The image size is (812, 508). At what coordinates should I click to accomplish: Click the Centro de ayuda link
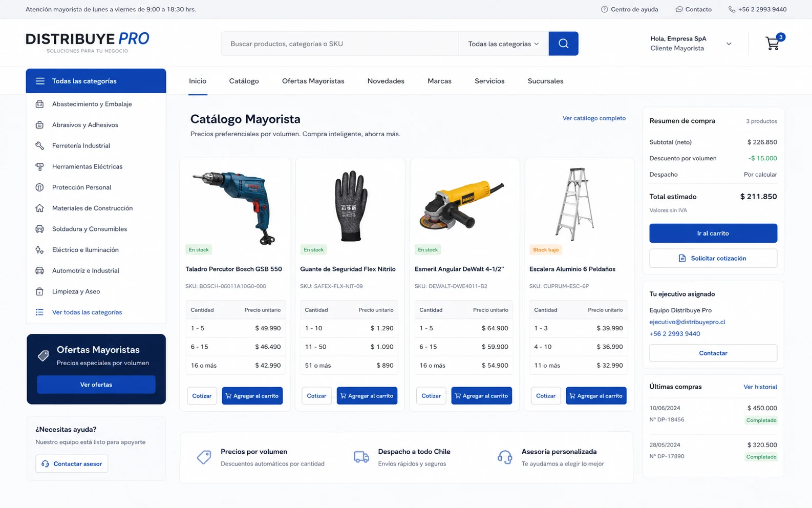pyautogui.click(x=634, y=9)
